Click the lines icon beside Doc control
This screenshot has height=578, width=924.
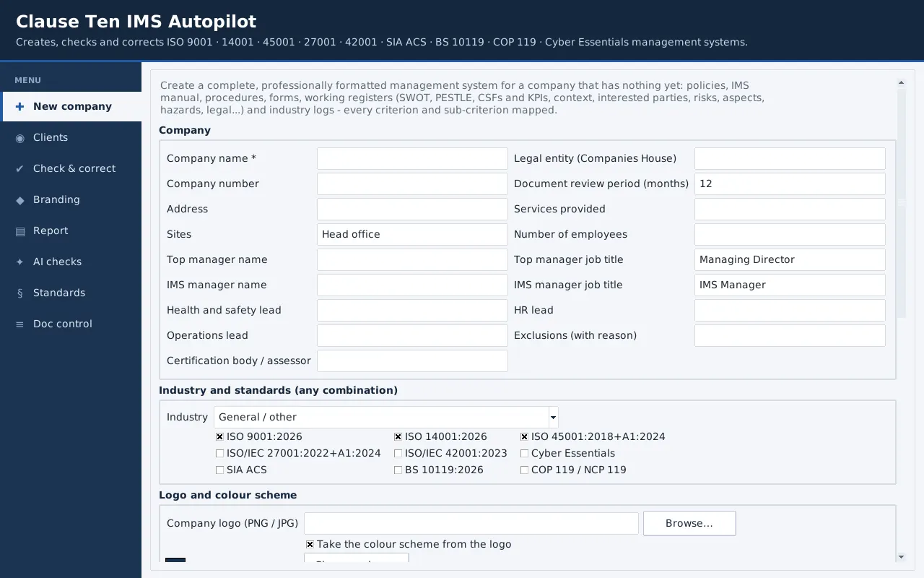[x=19, y=324]
